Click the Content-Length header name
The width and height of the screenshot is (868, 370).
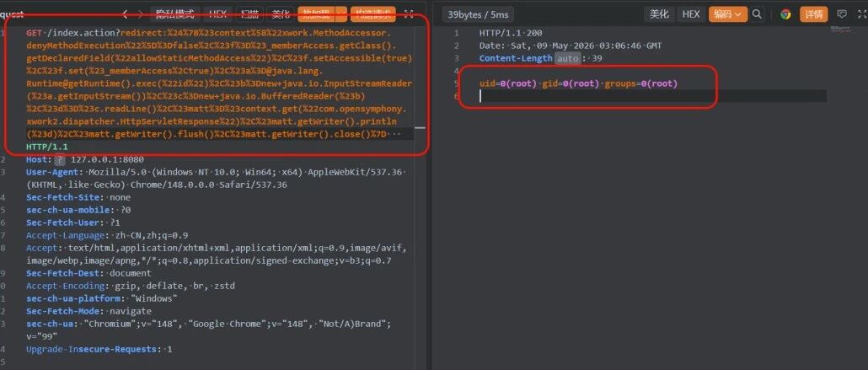(x=516, y=58)
